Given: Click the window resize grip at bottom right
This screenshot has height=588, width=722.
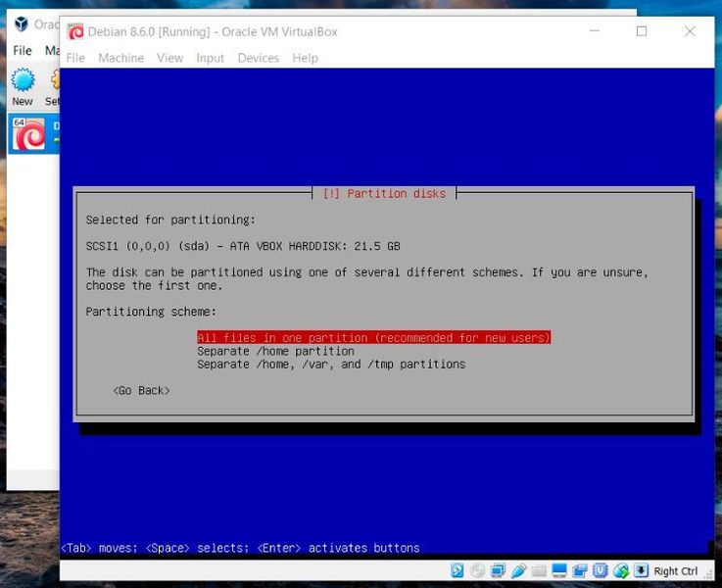Looking at the screenshot, I should [x=708, y=574].
